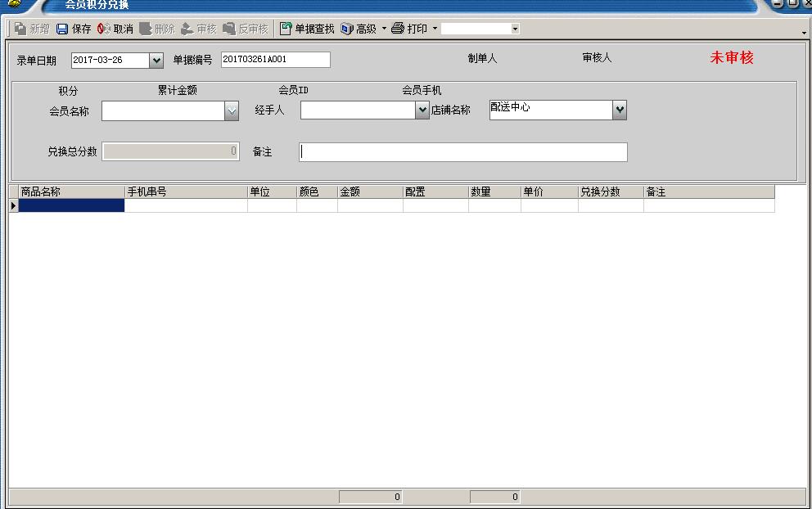The image size is (812, 509).
Task: Click the 会员手机 label
Action: pos(422,90)
